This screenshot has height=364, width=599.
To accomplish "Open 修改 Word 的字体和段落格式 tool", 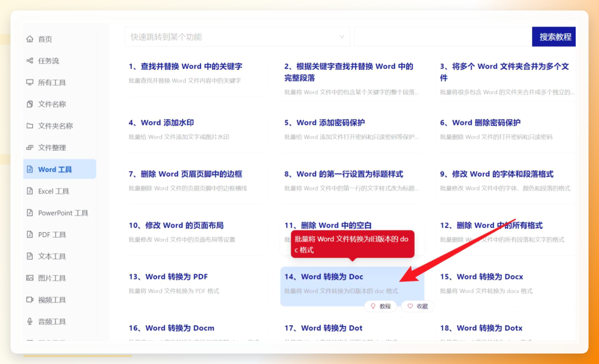I will (x=497, y=174).
